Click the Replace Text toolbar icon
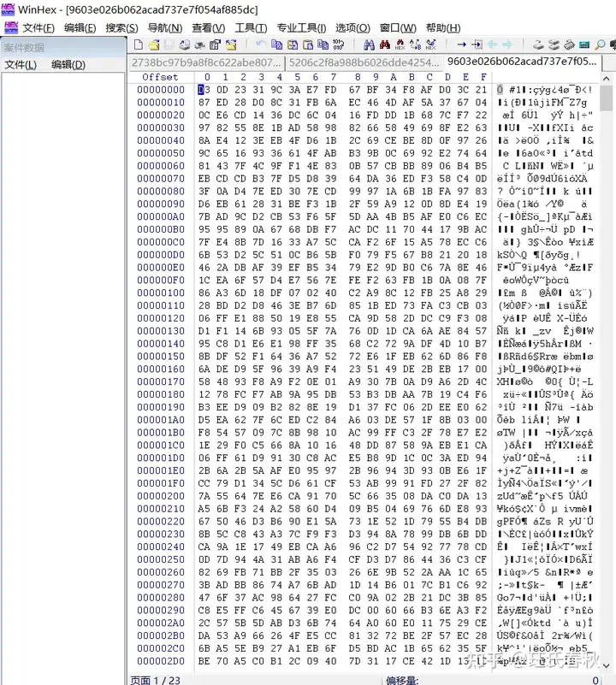This screenshot has height=685, width=616. click(415, 44)
